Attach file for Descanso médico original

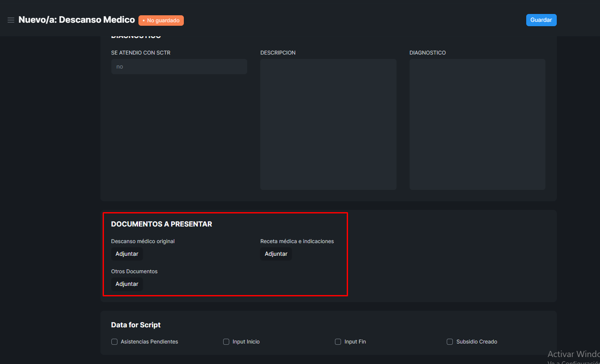coord(127,254)
